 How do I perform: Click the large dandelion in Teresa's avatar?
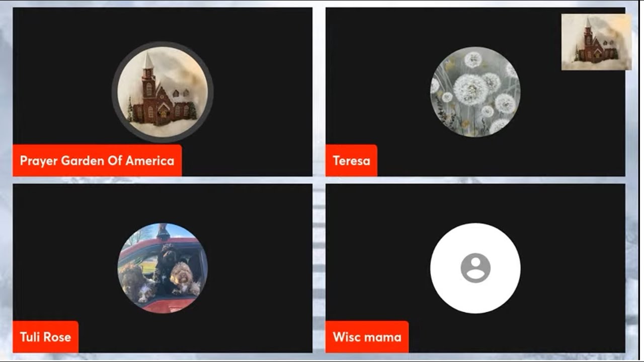(x=471, y=89)
